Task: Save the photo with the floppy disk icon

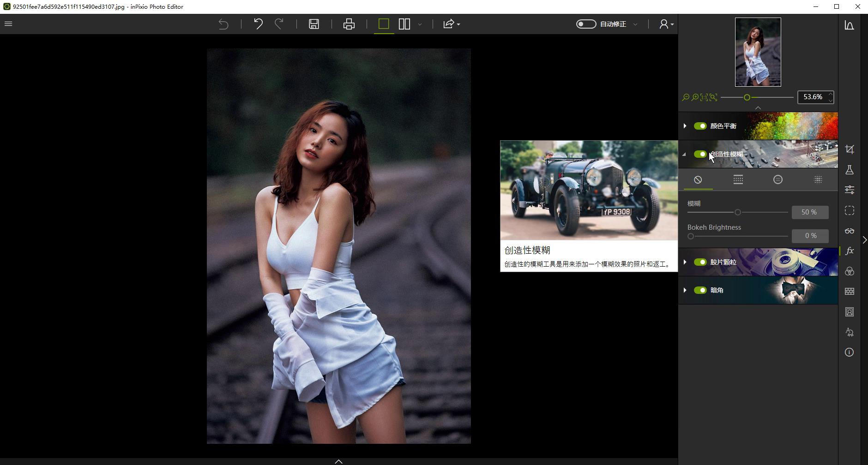Action: point(314,24)
